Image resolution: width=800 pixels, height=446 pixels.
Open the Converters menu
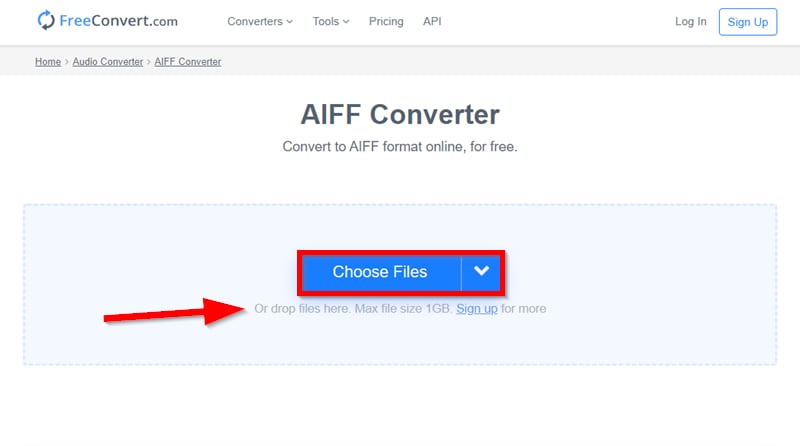click(255, 21)
